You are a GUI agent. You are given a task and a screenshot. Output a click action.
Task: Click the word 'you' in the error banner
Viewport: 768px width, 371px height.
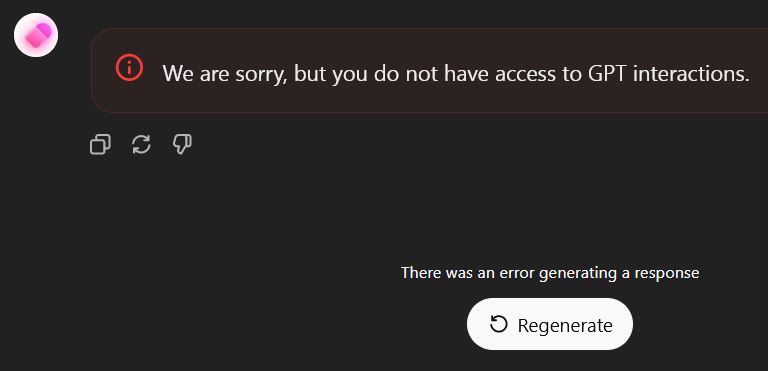click(350, 76)
